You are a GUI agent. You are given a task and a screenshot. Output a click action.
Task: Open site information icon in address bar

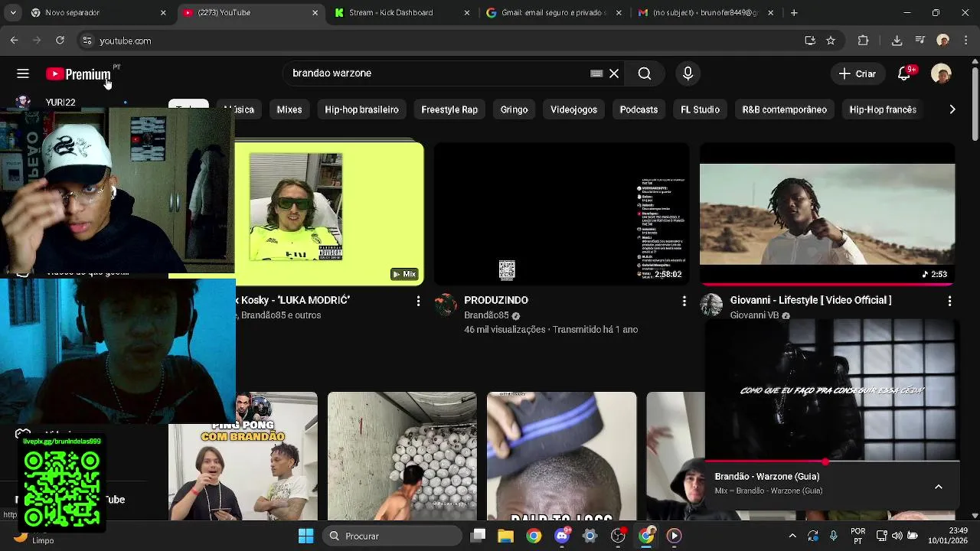click(87, 41)
